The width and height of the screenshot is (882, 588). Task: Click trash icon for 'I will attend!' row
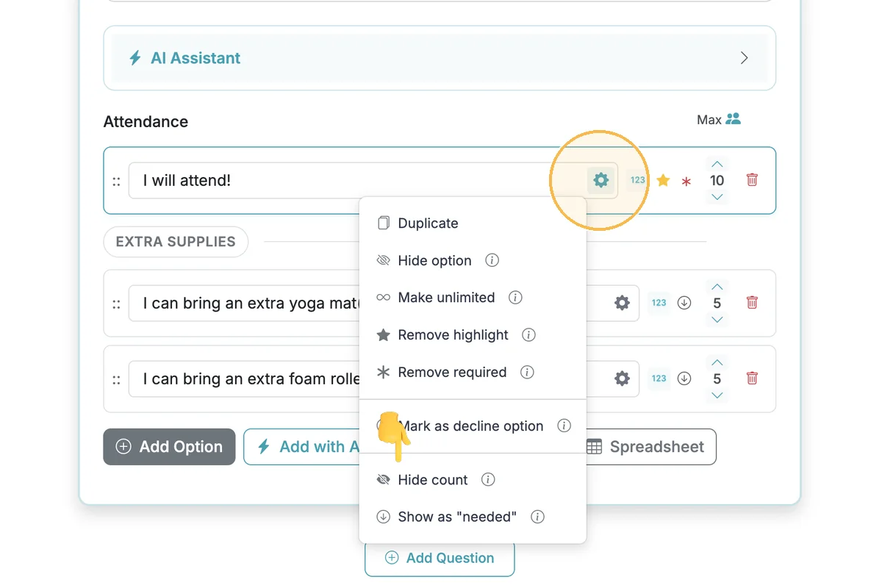(752, 180)
